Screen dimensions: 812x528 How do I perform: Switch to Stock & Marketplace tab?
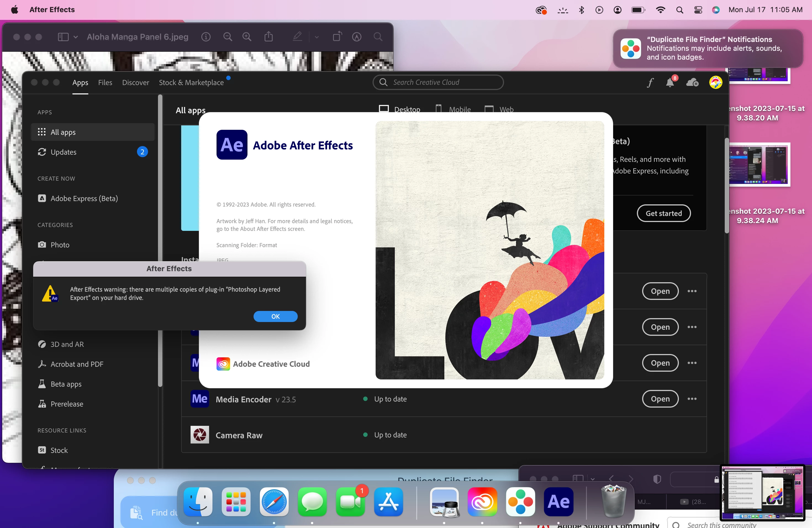(x=191, y=83)
